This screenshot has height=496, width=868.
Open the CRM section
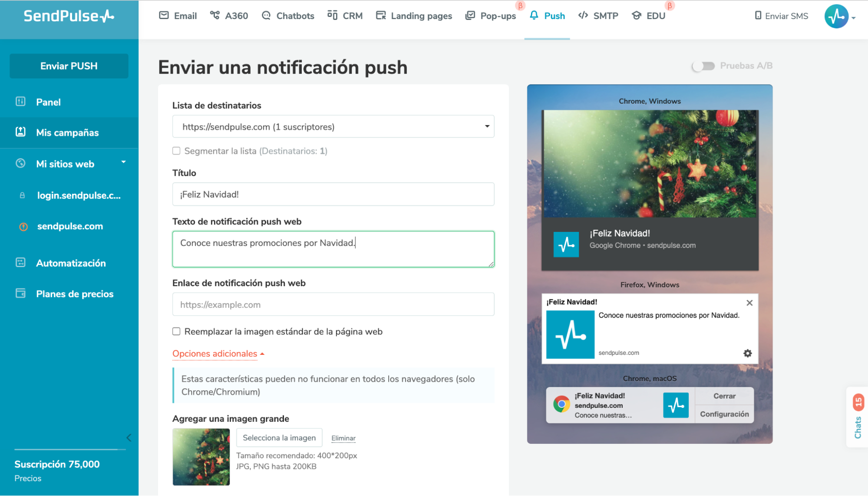point(345,16)
